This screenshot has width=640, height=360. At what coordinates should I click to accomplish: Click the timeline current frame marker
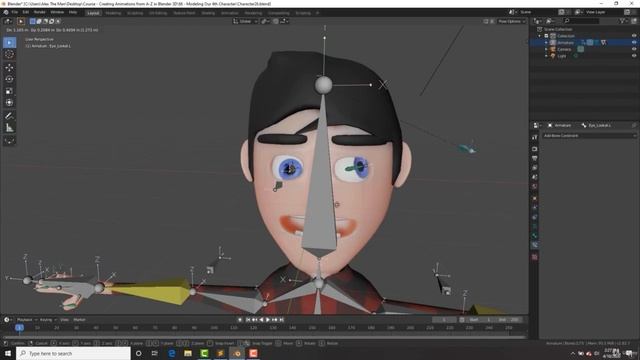tap(19, 327)
